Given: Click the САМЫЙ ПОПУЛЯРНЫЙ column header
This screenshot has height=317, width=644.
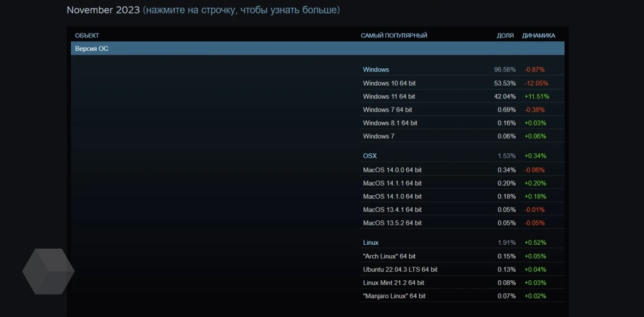Looking at the screenshot, I should pyautogui.click(x=393, y=35).
